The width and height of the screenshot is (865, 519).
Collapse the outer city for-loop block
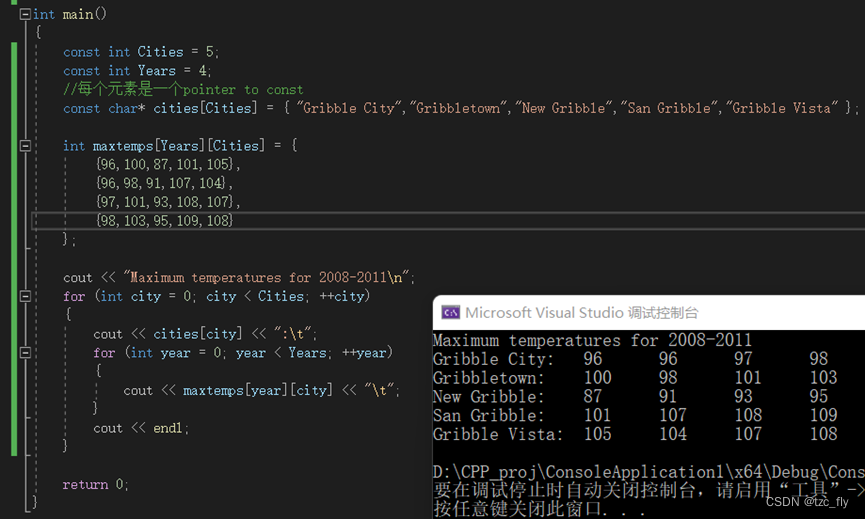(x=25, y=296)
